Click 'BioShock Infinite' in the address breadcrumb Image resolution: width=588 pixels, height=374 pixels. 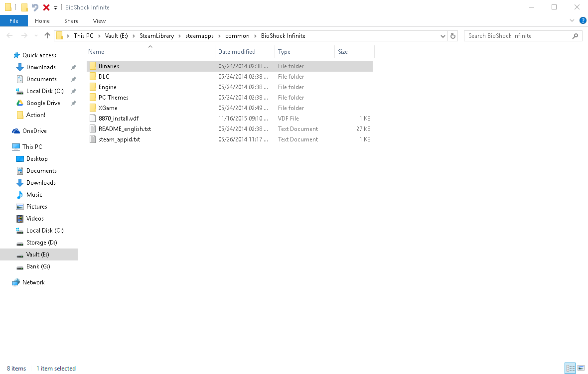point(283,36)
